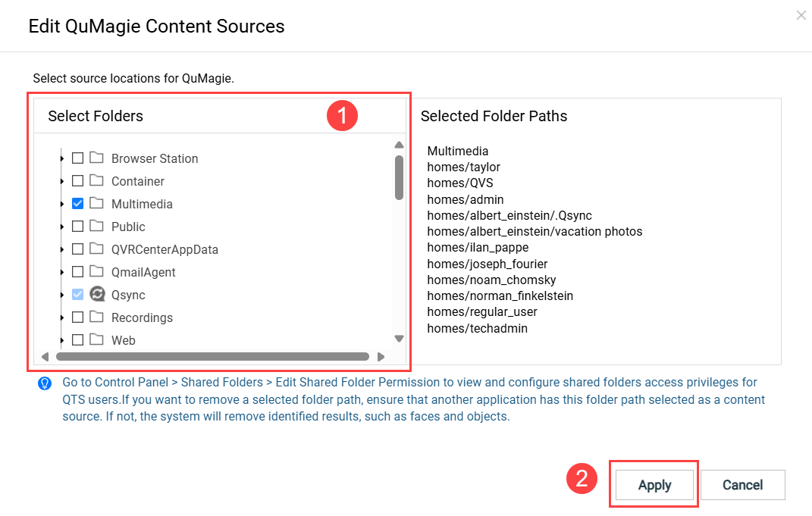Expand the Browser Station folder tree

click(62, 158)
